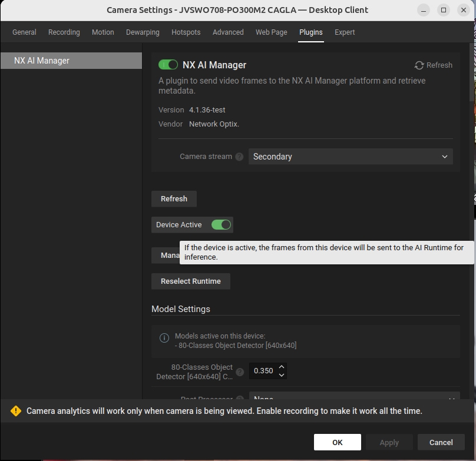The width and height of the screenshot is (476, 461).
Task: Disable the Device Active toggle
Action: pyautogui.click(x=221, y=225)
